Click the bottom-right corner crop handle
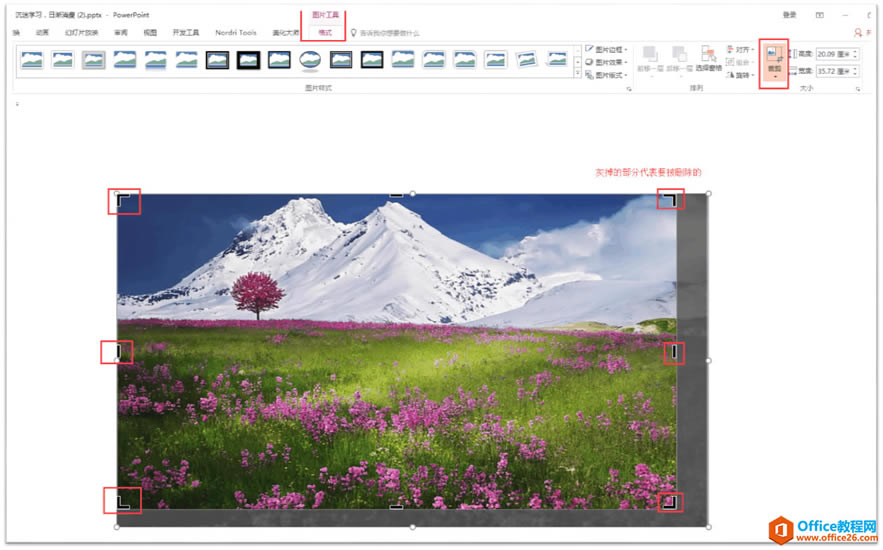Image resolution: width=883 pixels, height=550 pixels. click(670, 503)
